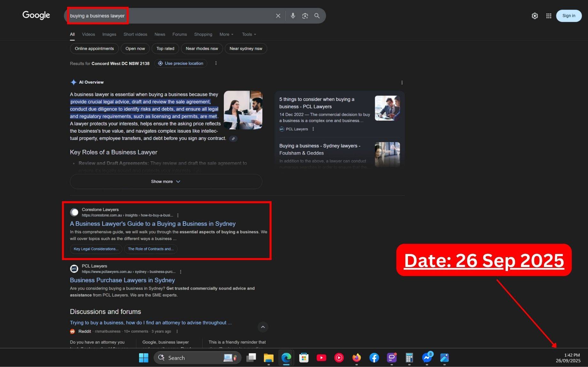Click the Sign in button
588x367 pixels.
click(568, 16)
